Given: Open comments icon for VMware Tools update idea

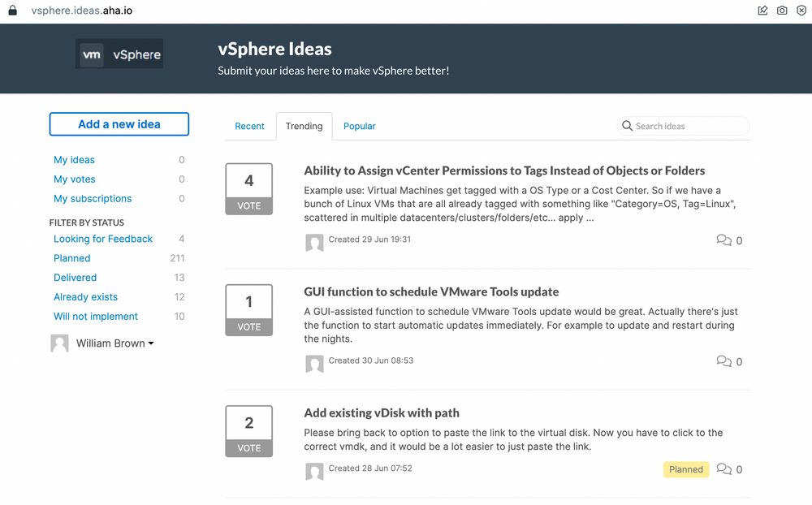Looking at the screenshot, I should (723, 361).
